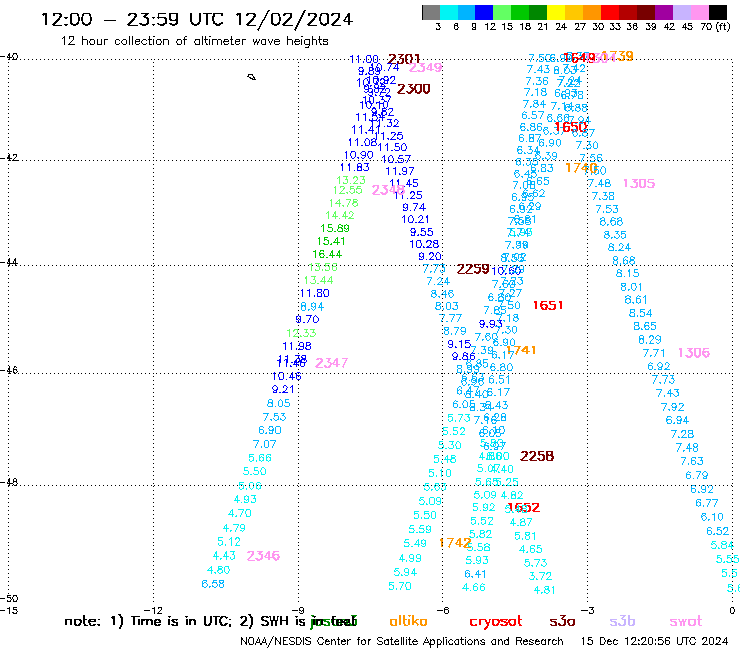This screenshot has height=650, width=740.
Task: Click the subtitle '12 hour collection of altimeter wave heights'
Action: [194, 41]
